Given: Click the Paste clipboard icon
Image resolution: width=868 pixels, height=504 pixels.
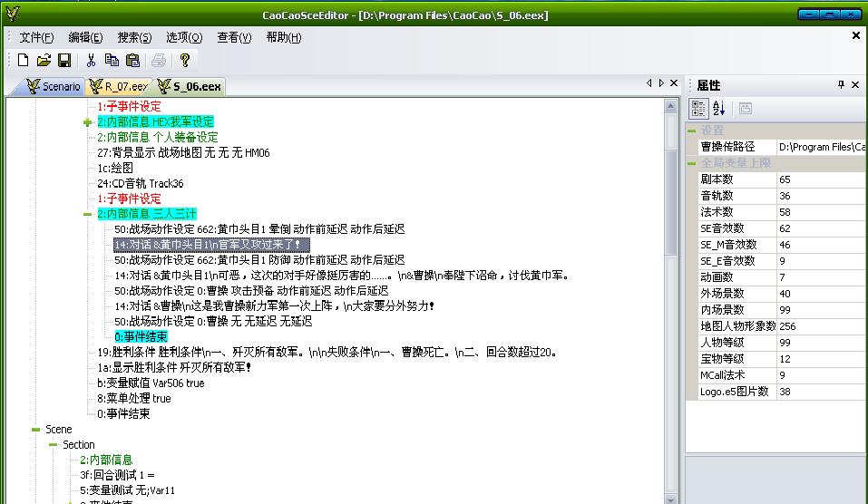Looking at the screenshot, I should point(132,60).
